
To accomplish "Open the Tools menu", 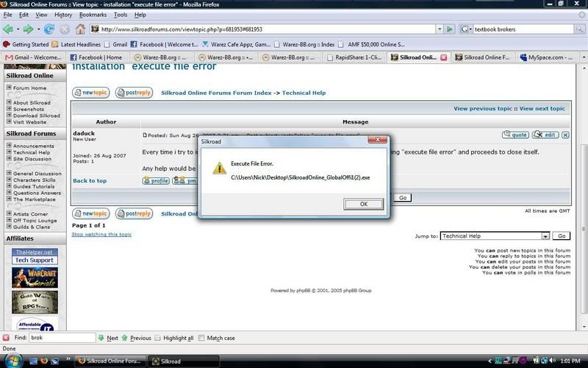I will coord(121,15).
